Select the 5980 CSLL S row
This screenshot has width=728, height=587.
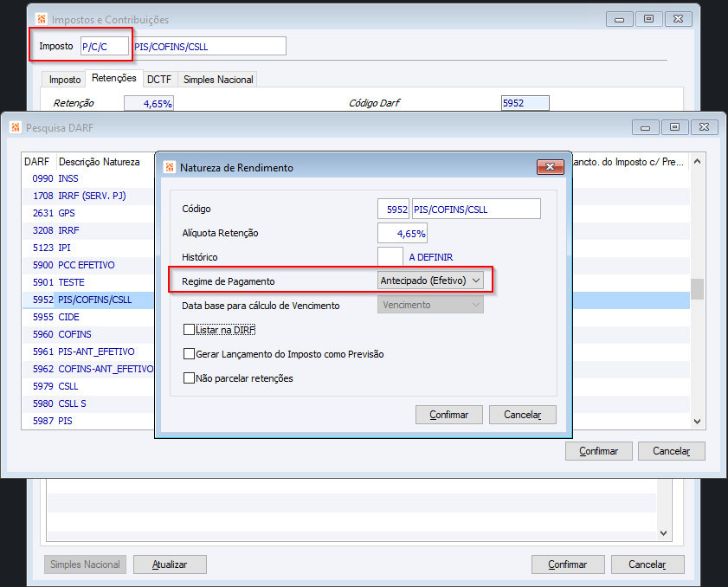coord(87,403)
